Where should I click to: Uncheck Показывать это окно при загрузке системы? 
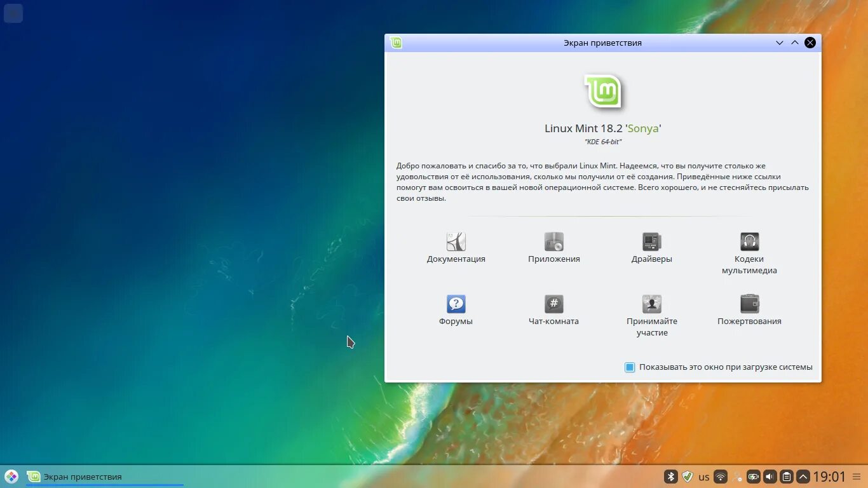click(630, 367)
